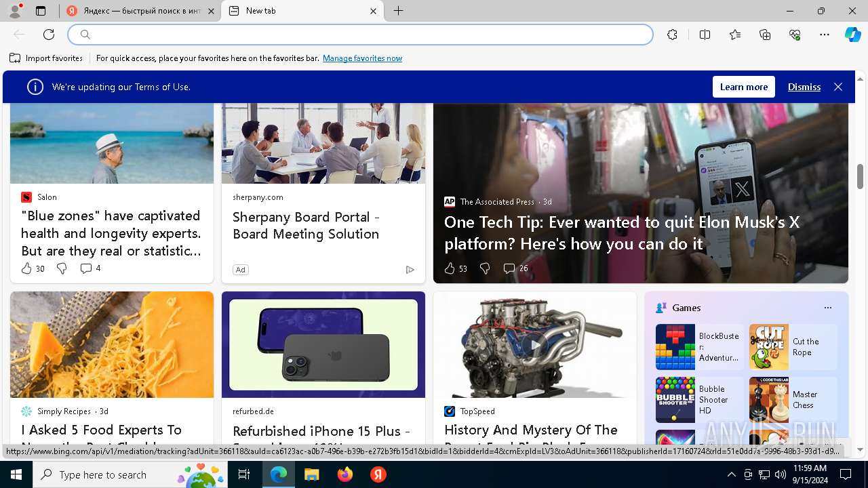This screenshot has height=488, width=868.
Task: Close the New tab tab
Action: [x=373, y=11]
